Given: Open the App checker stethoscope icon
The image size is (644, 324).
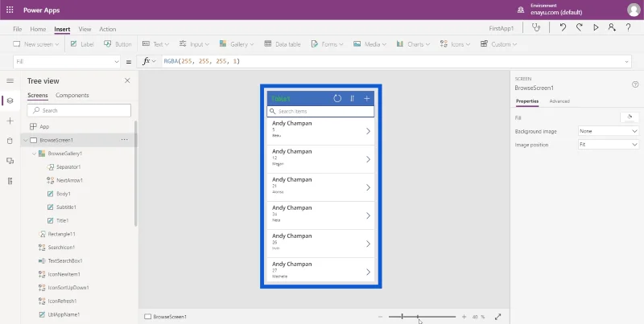Looking at the screenshot, I should (536, 28).
